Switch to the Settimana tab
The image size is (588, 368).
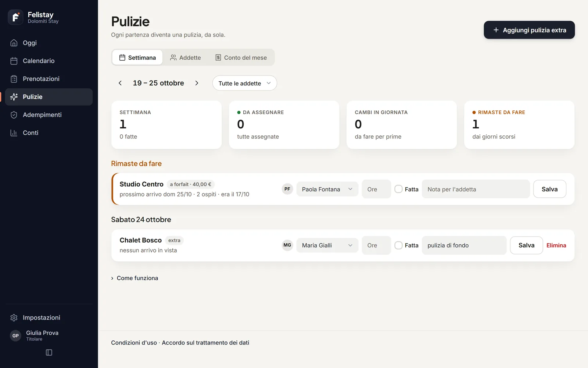[x=137, y=57]
